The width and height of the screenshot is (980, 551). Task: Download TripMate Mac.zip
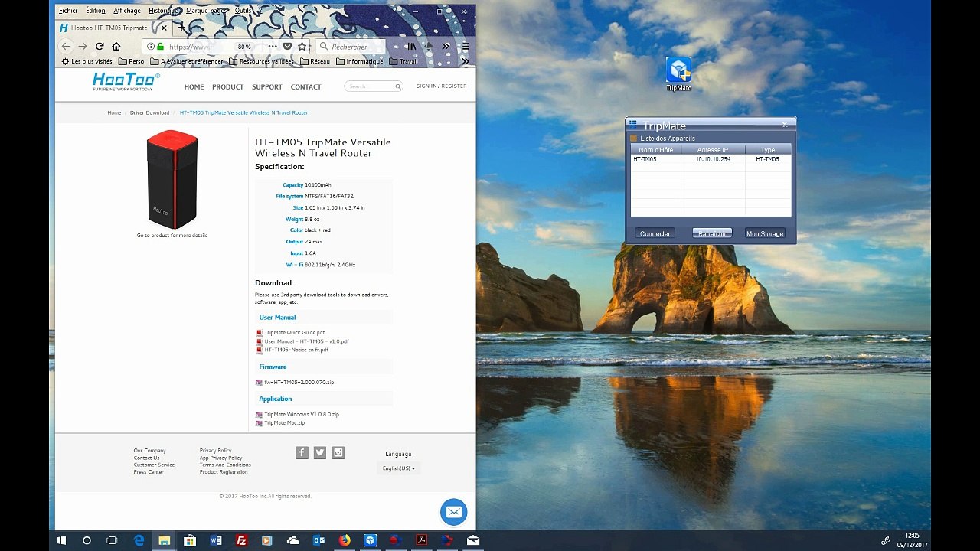click(x=285, y=422)
